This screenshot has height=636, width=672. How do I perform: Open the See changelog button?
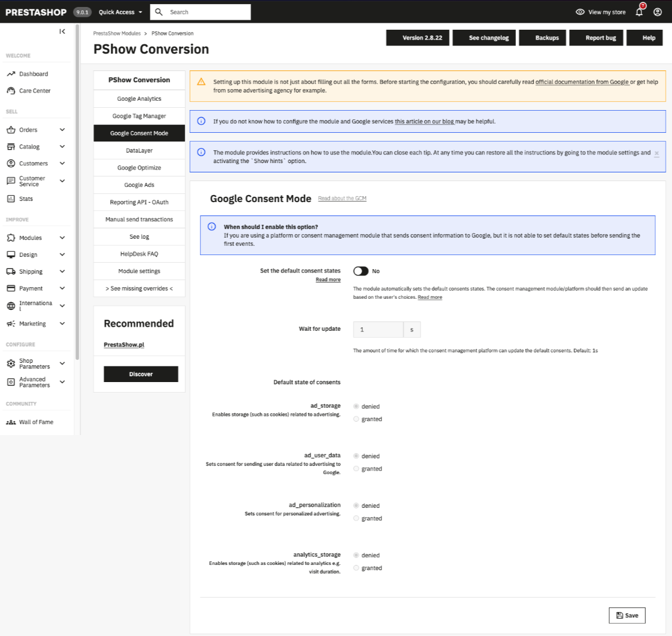point(489,38)
